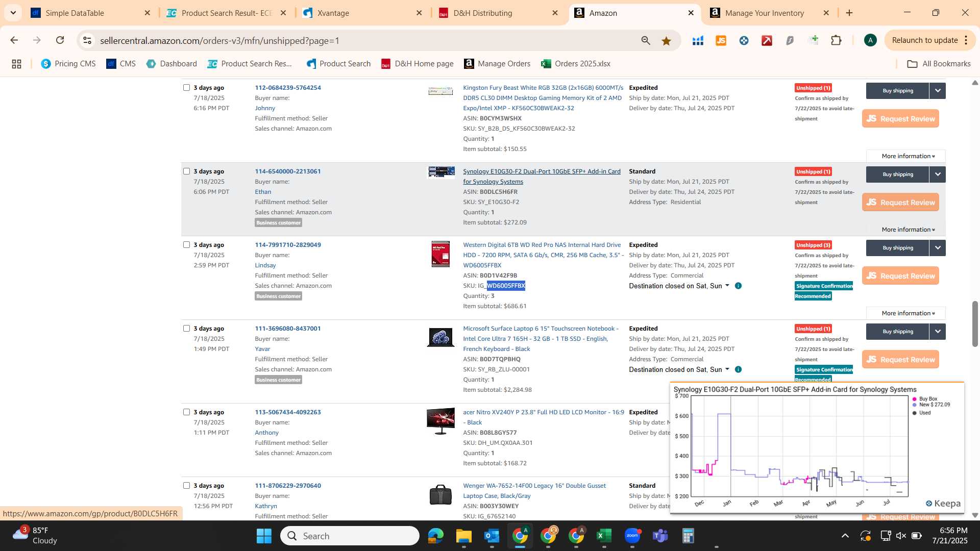This screenshot has width=980, height=551.
Task: Expand Buy shipping dropdown for Surface Laptop order
Action: [938, 332]
